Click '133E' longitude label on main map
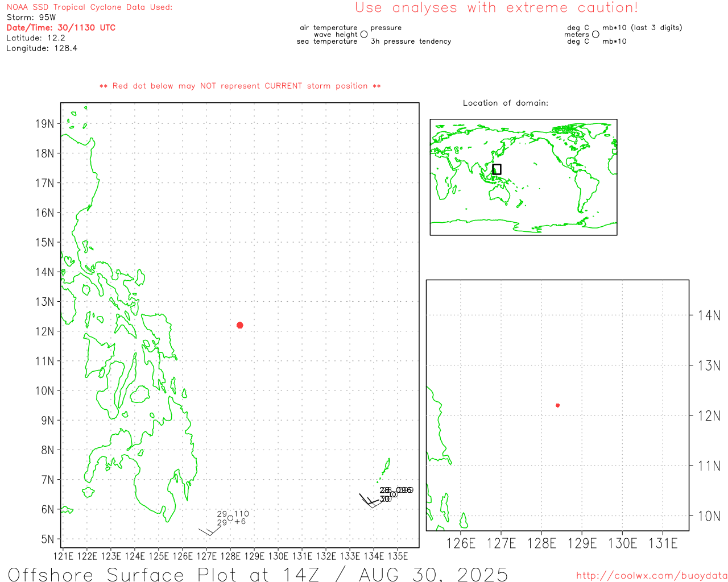The width and height of the screenshot is (728, 582). coord(350,556)
